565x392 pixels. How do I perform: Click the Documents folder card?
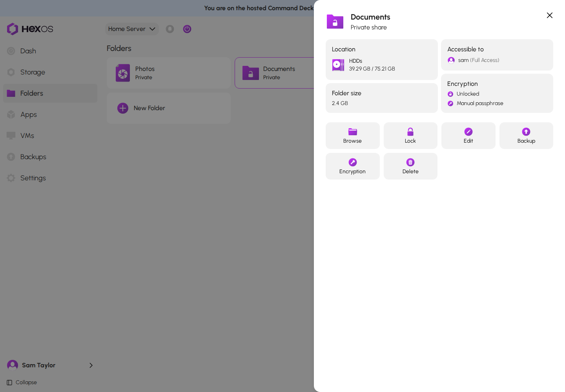pyautogui.click(x=275, y=73)
